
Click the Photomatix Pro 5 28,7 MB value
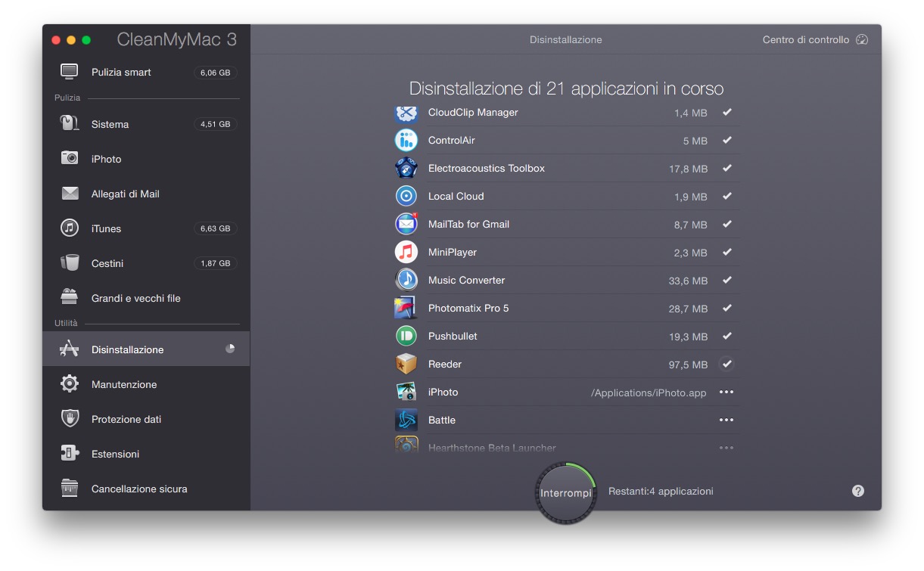tap(688, 309)
